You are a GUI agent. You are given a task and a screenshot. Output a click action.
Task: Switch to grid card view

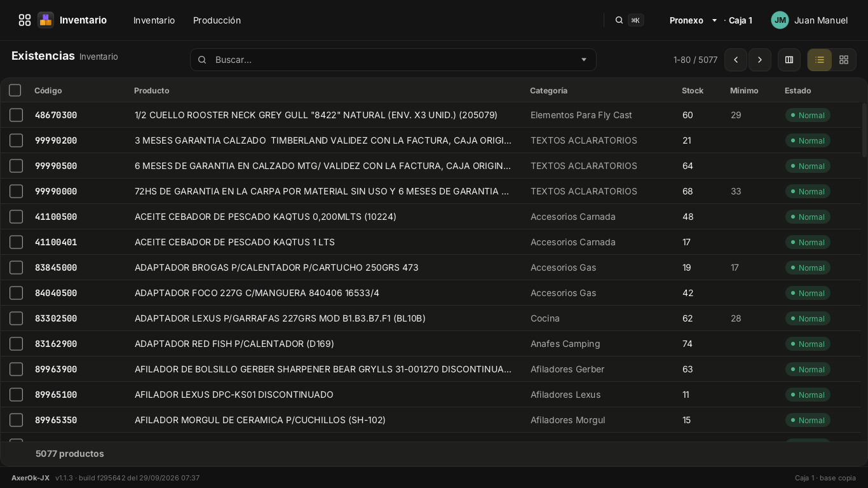tap(844, 60)
